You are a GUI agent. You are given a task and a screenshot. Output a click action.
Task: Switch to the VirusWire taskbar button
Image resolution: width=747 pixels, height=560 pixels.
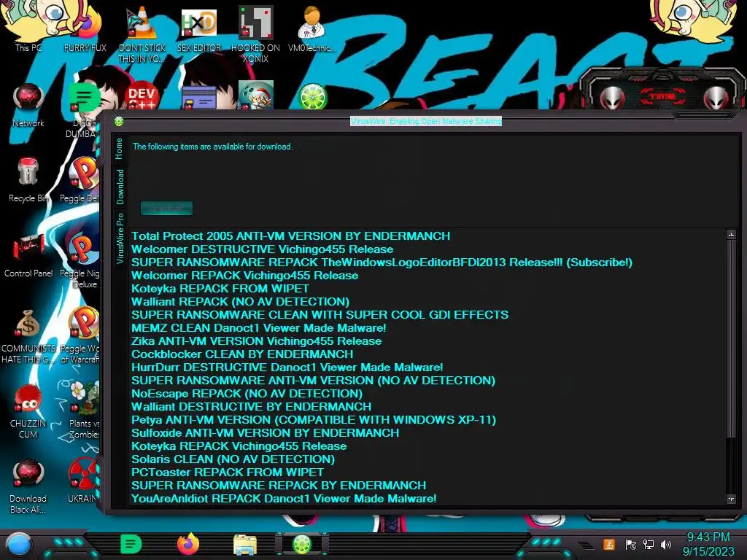click(302, 544)
